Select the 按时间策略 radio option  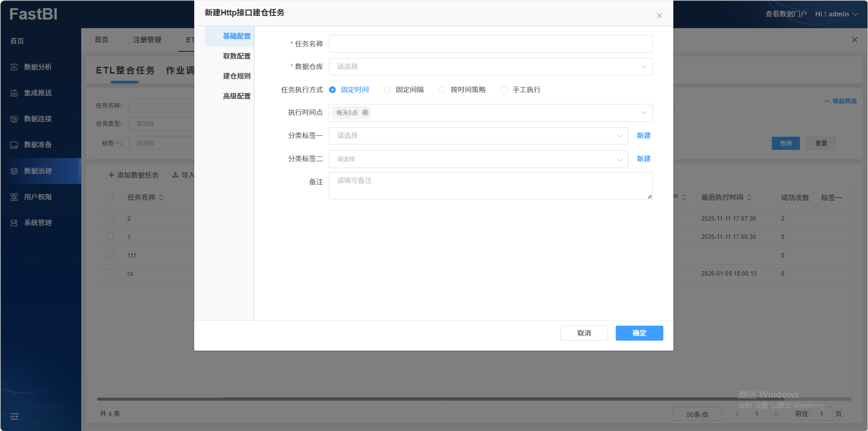(442, 90)
